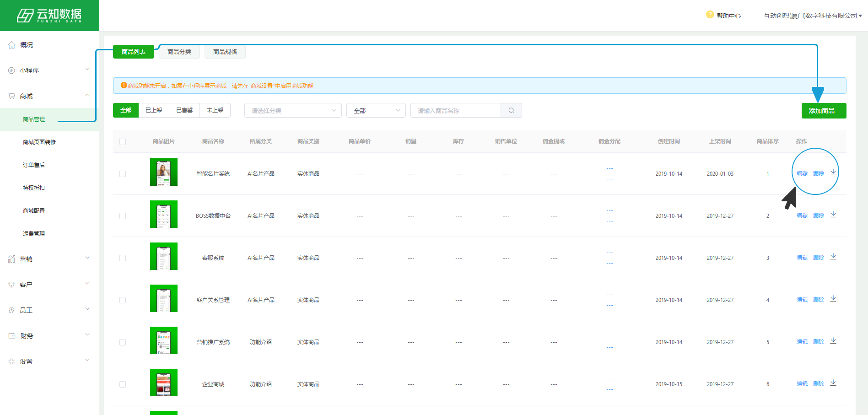868x415 pixels.
Task: Click the wallet icon beside 财务
Action: [x=11, y=336]
